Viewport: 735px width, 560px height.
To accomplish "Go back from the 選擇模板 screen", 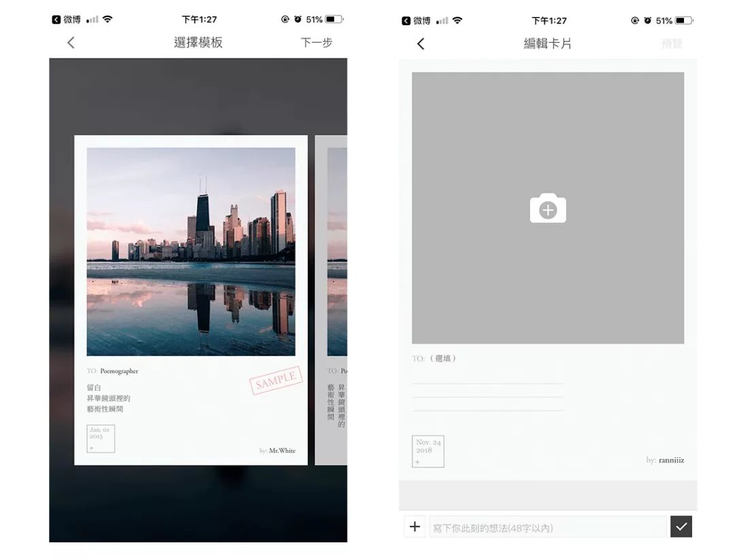I will coord(71,43).
